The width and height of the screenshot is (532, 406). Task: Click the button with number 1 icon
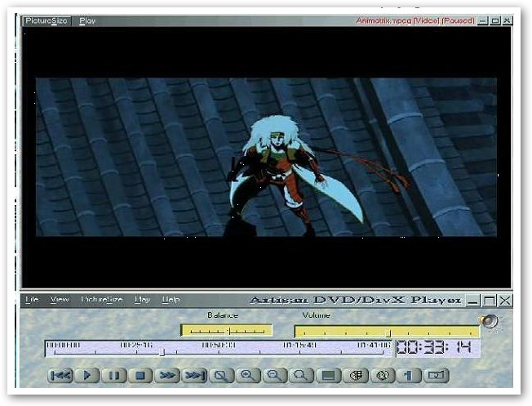tap(409, 376)
